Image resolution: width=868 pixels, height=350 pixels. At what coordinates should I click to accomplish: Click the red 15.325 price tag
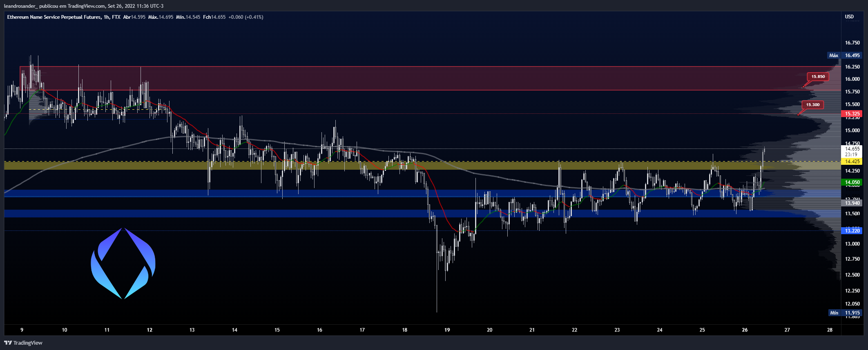tap(852, 114)
